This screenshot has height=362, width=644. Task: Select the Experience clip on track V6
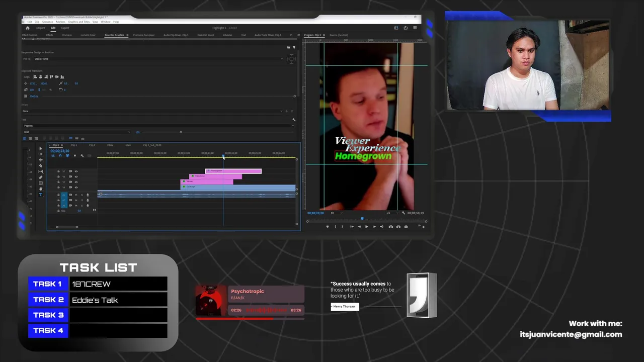click(x=215, y=176)
